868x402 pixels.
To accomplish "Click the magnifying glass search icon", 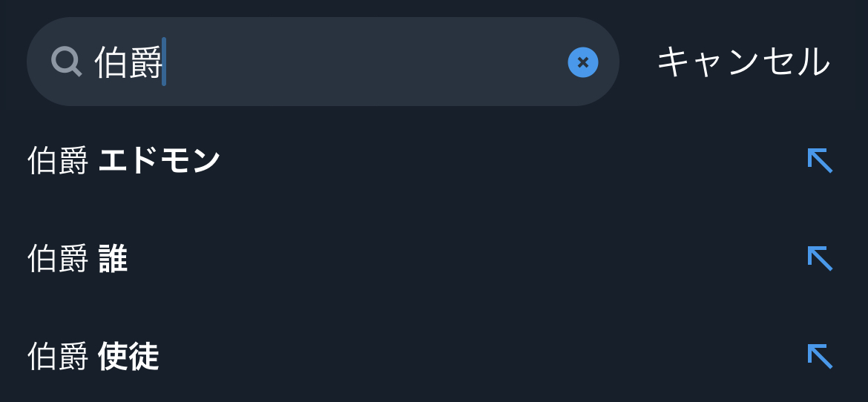I will [x=66, y=62].
